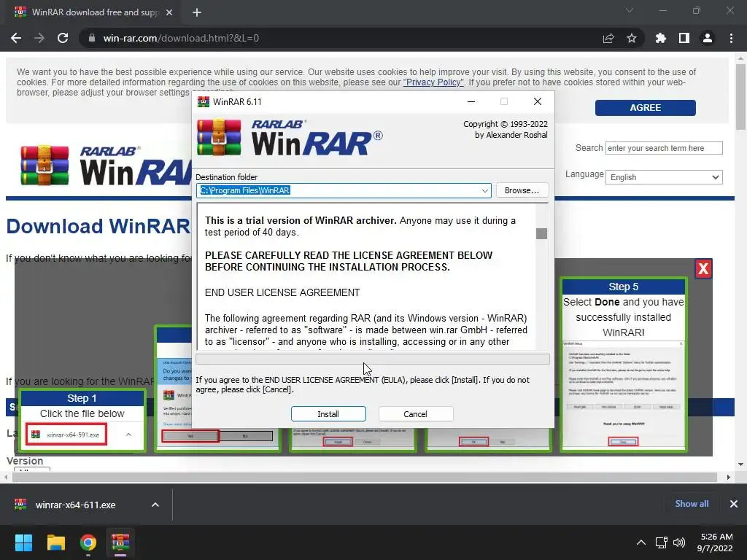Image resolution: width=747 pixels, height=560 pixels.
Task: Click the page scroll-down arrow
Action: (740, 464)
